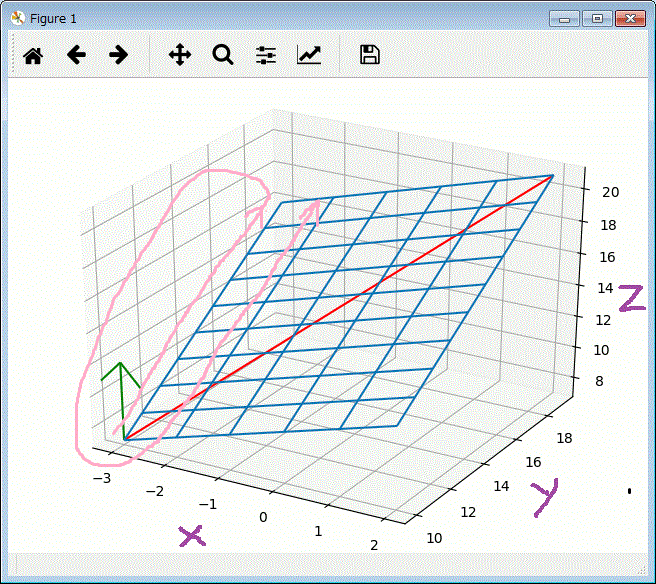The image size is (656, 584).
Task: Click the X-axis tick label −3
Action: click(x=101, y=477)
